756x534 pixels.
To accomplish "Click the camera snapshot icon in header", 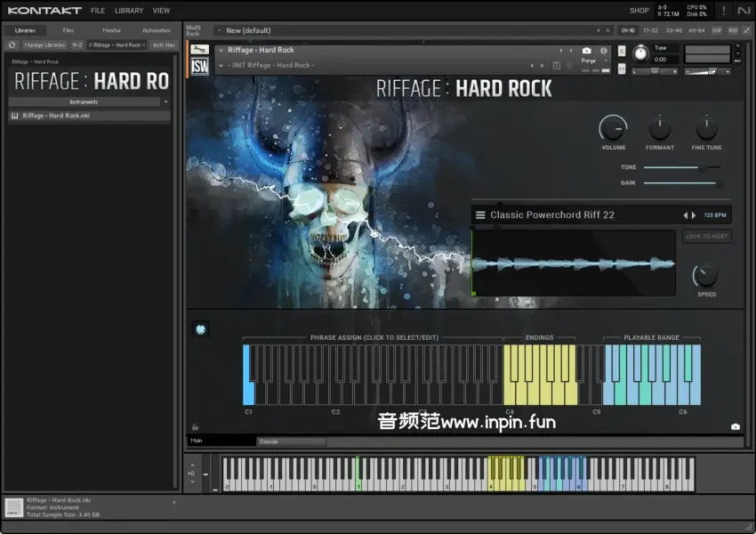I will tap(586, 51).
